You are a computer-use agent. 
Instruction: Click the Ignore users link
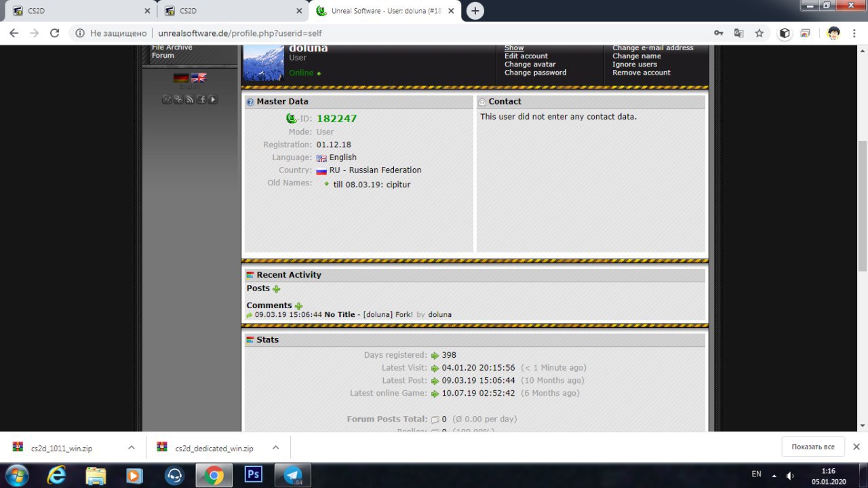click(635, 64)
